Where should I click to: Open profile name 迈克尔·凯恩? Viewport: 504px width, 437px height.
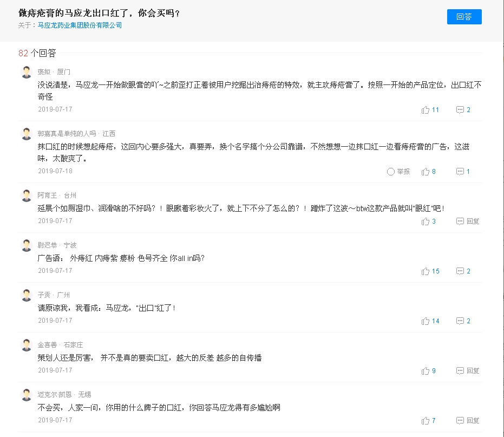[55, 395]
